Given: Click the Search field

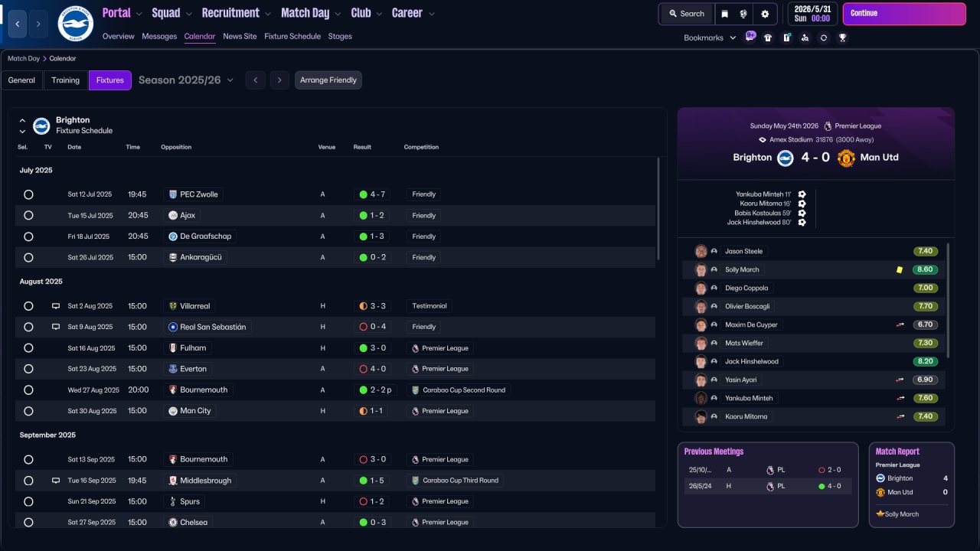Looking at the screenshot, I should click(x=686, y=14).
